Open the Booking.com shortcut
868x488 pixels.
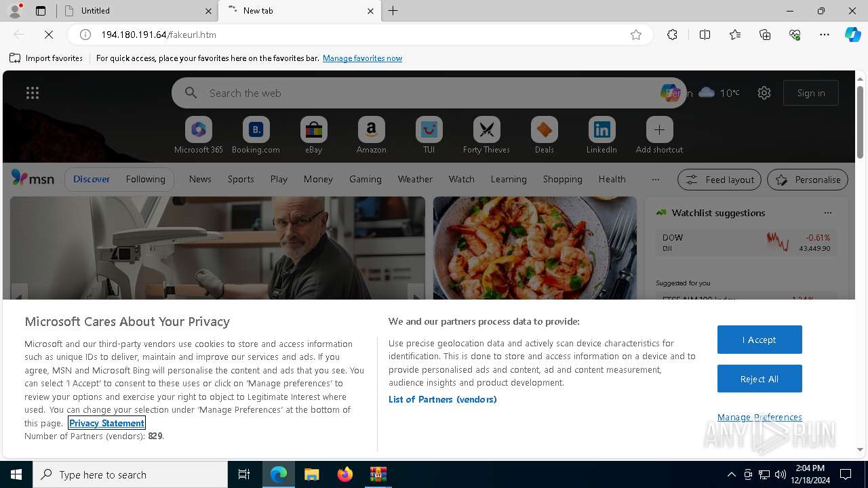256,135
